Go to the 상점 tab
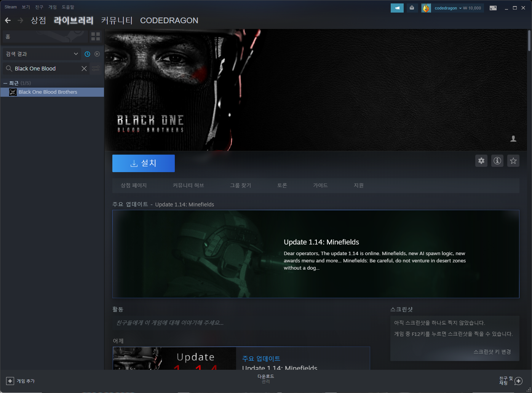This screenshot has width=532, height=393. (38, 21)
